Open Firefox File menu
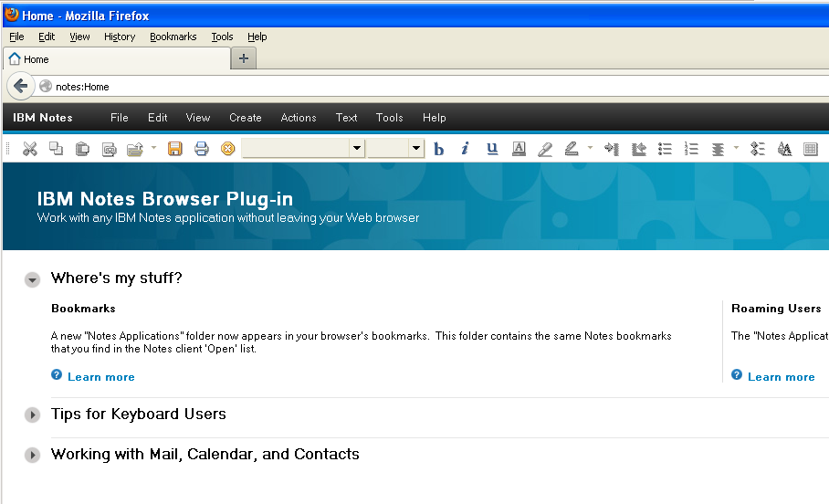Screen dimensions: 829x504 click(17, 37)
